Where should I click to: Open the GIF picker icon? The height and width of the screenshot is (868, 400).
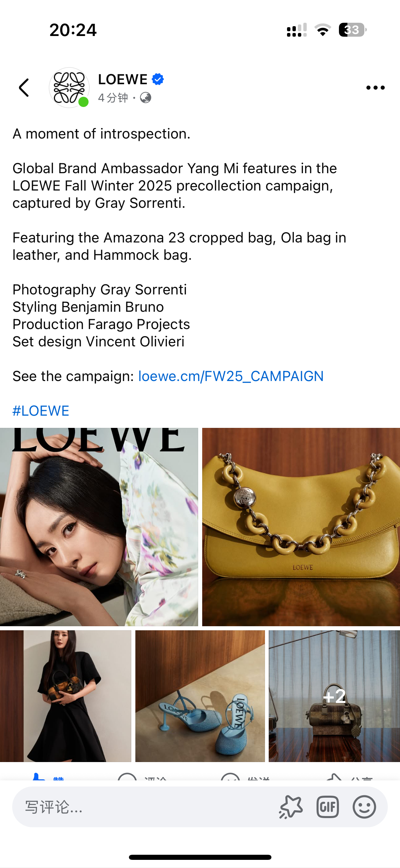[327, 807]
